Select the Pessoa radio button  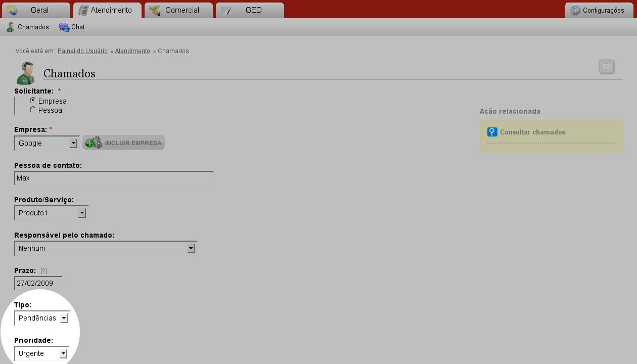33,110
